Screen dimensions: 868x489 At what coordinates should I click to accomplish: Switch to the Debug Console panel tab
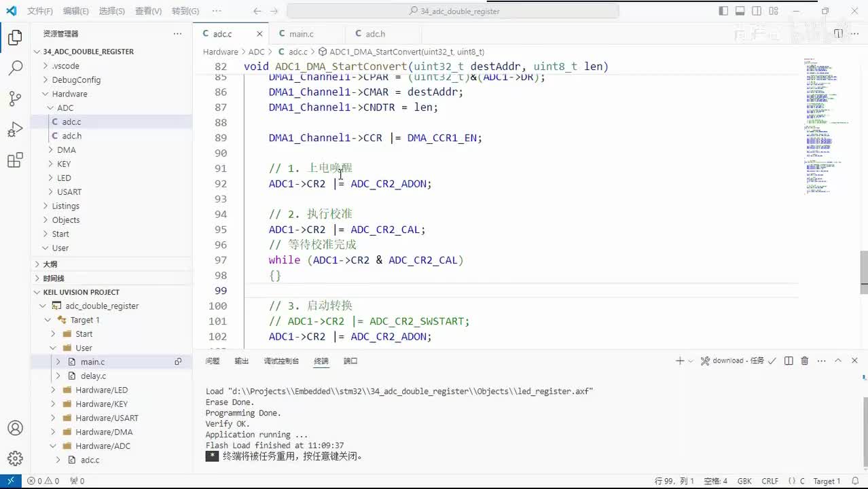point(281,361)
